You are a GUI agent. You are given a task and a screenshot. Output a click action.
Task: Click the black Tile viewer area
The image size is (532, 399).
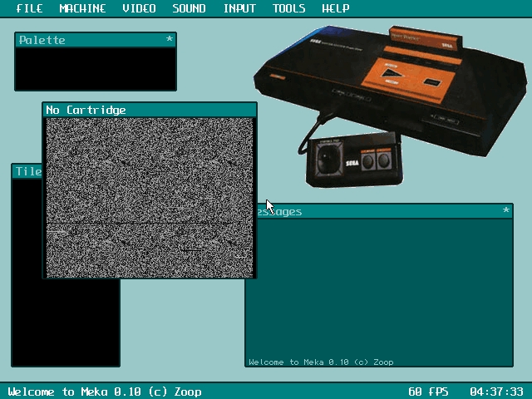coord(66,323)
